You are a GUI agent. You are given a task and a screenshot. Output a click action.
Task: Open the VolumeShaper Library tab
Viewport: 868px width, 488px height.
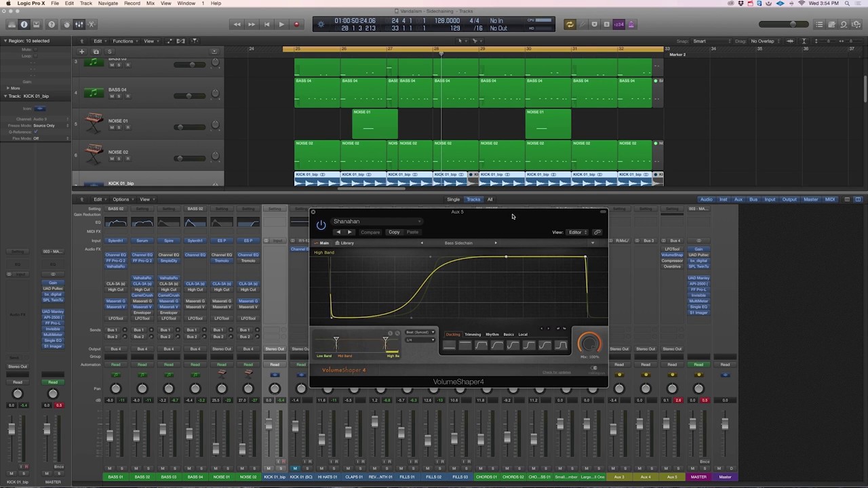coord(345,243)
